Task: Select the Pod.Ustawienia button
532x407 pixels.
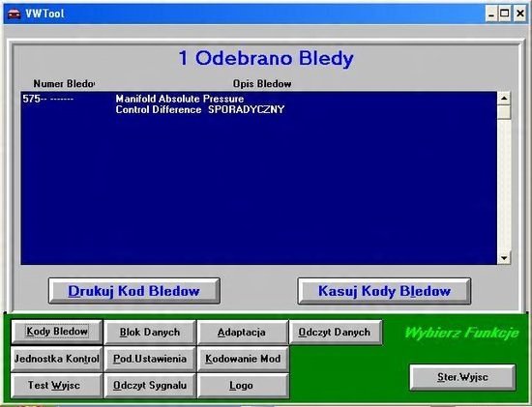Action: [150, 359]
